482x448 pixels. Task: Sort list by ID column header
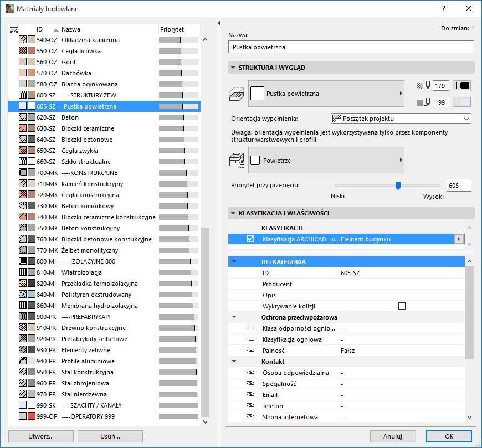47,29
